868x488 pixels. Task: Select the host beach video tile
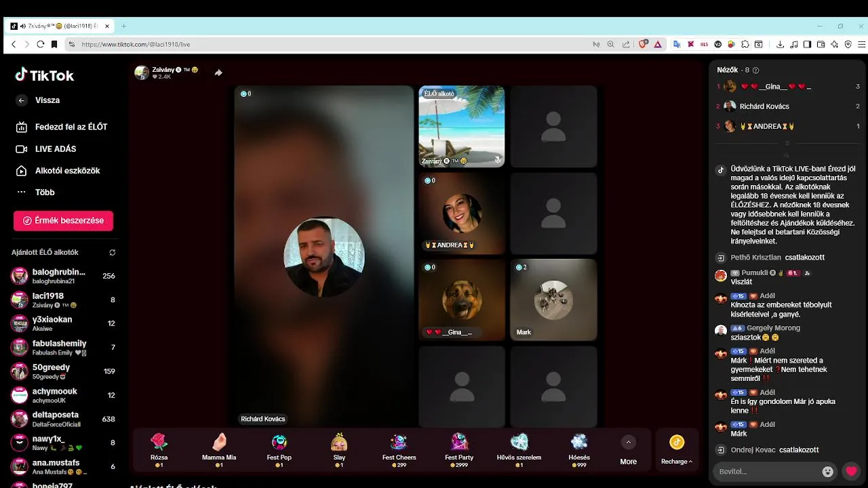coord(461,126)
